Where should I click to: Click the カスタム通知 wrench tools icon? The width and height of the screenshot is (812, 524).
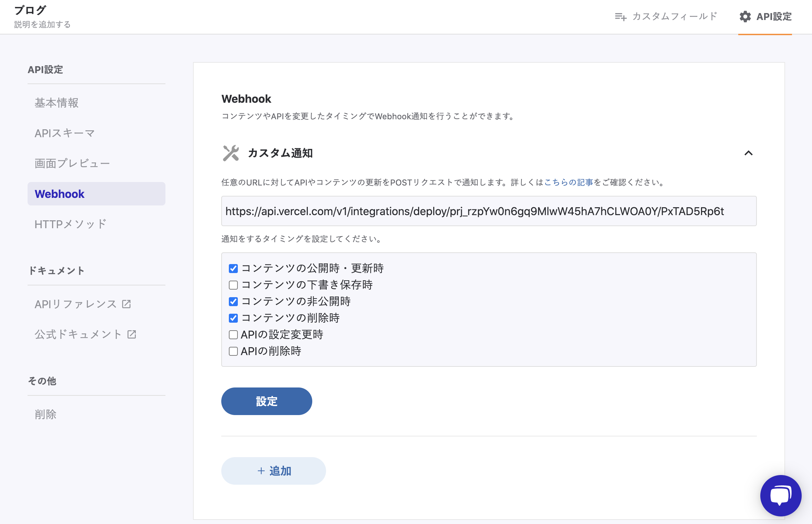[x=231, y=153]
